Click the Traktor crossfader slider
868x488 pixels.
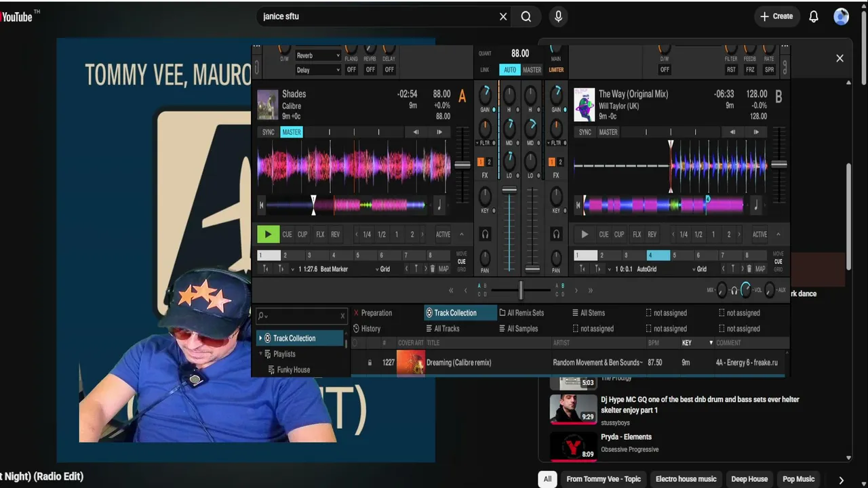coord(521,291)
